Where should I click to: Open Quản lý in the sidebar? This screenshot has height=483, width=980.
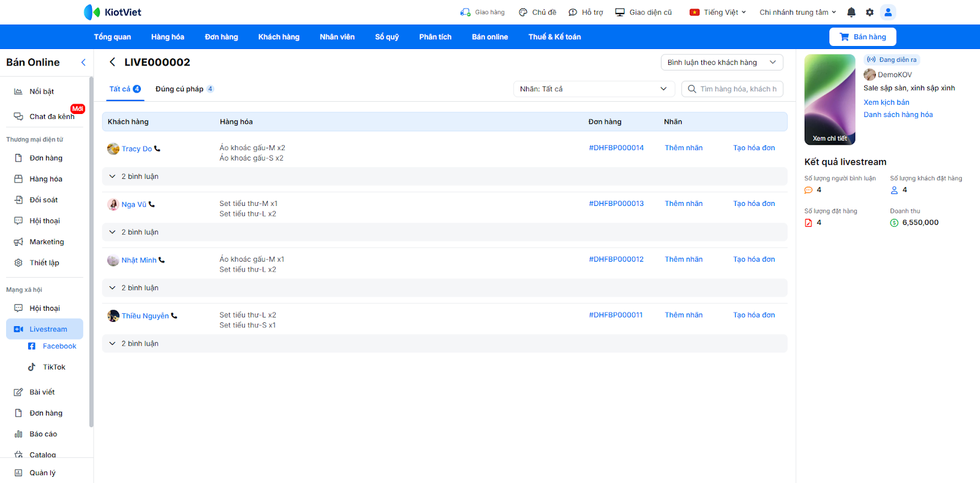click(43, 473)
